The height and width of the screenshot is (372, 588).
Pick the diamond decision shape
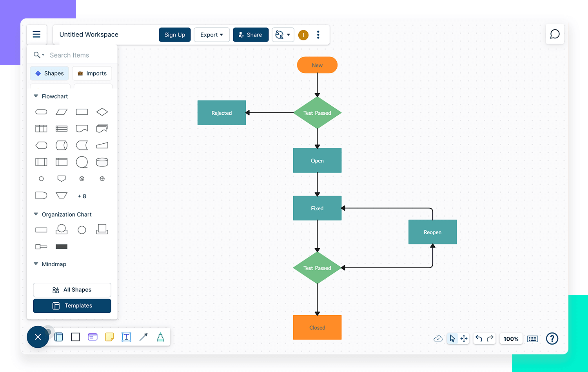pos(102,112)
